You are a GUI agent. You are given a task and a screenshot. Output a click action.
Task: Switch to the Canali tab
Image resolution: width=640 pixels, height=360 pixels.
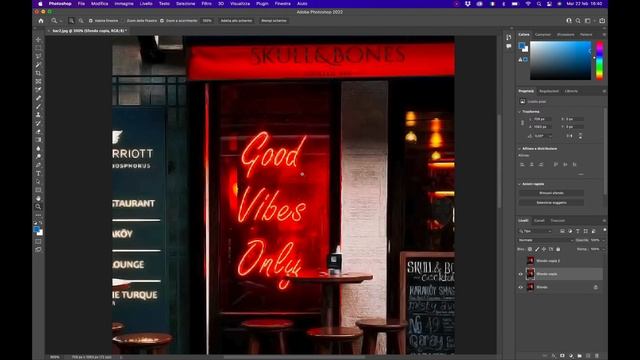pos(539,220)
